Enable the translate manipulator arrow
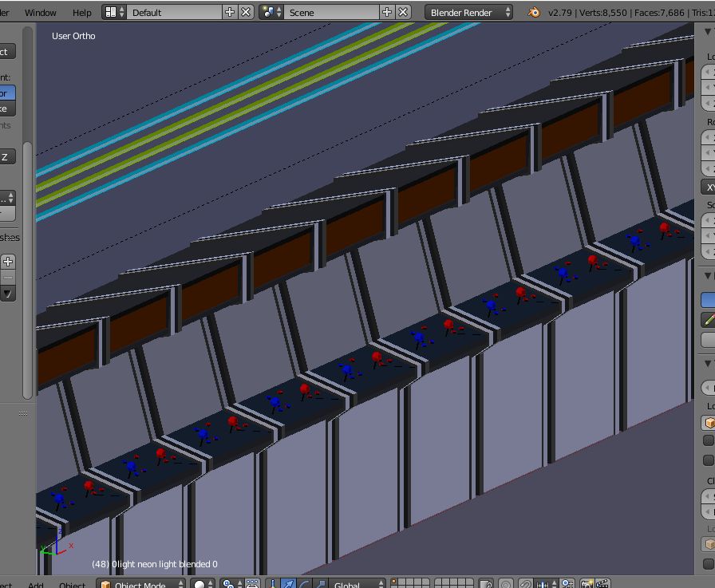Viewport: 715px width, 588px height. [288, 584]
